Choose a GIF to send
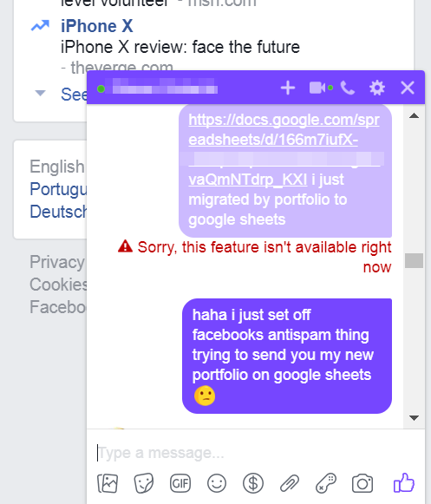 click(180, 483)
